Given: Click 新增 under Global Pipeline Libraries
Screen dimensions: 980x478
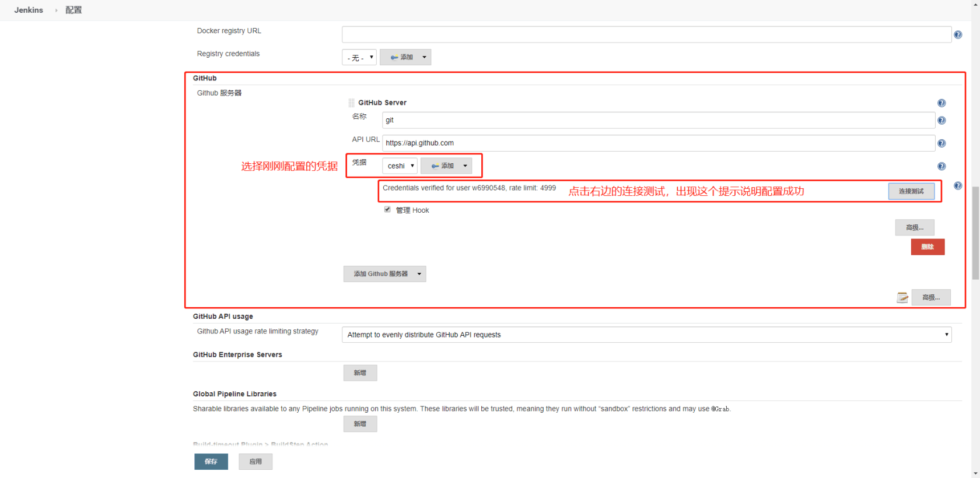Looking at the screenshot, I should click(x=360, y=424).
